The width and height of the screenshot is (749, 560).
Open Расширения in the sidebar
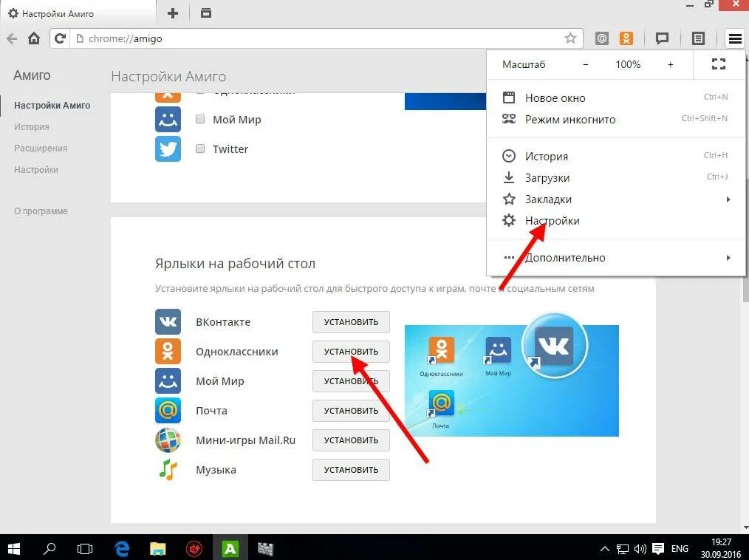[x=41, y=148]
